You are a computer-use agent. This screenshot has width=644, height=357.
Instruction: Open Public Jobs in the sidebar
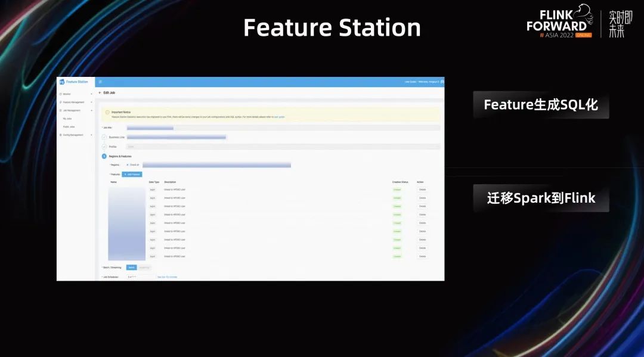pyautogui.click(x=69, y=127)
